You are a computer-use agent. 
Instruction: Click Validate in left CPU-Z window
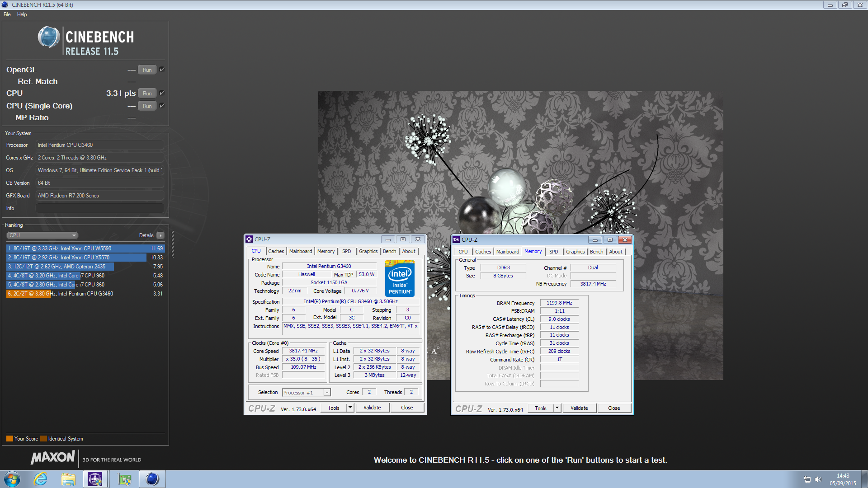click(372, 408)
